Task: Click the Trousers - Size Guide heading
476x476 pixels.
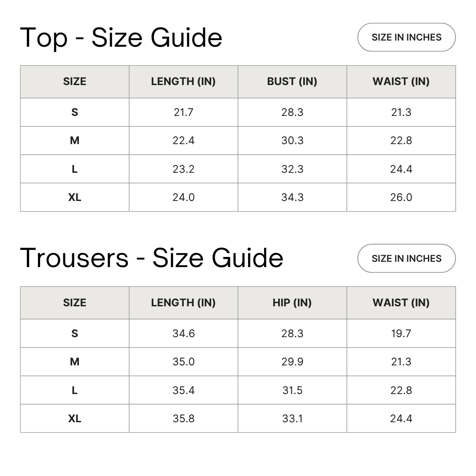Action: point(152,258)
